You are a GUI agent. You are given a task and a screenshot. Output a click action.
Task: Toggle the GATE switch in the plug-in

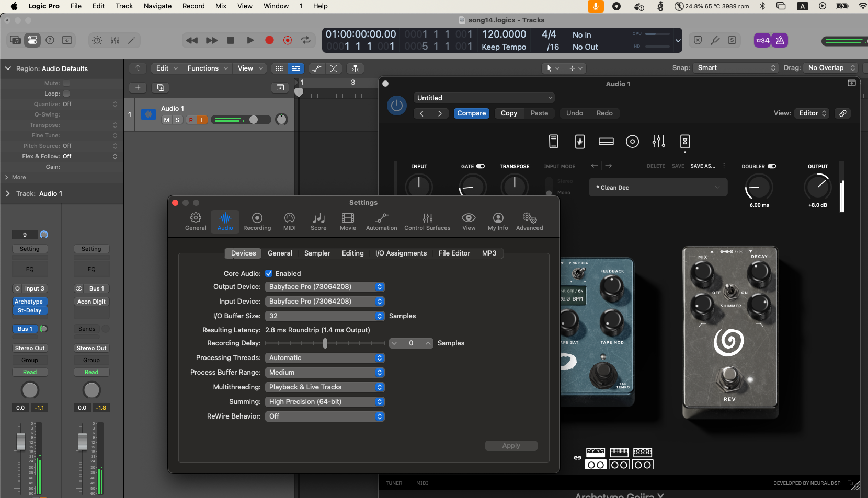tap(480, 166)
